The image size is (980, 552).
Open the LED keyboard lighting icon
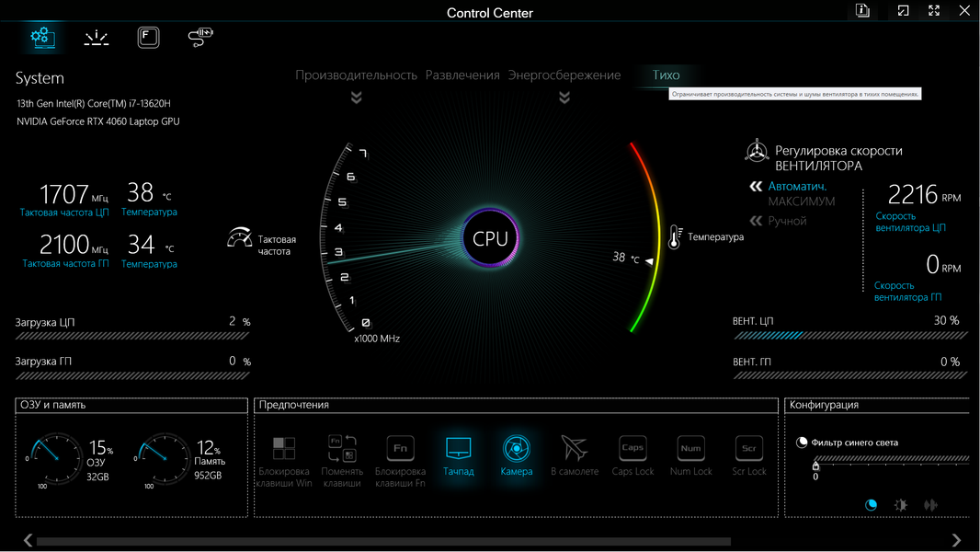[x=97, y=38]
